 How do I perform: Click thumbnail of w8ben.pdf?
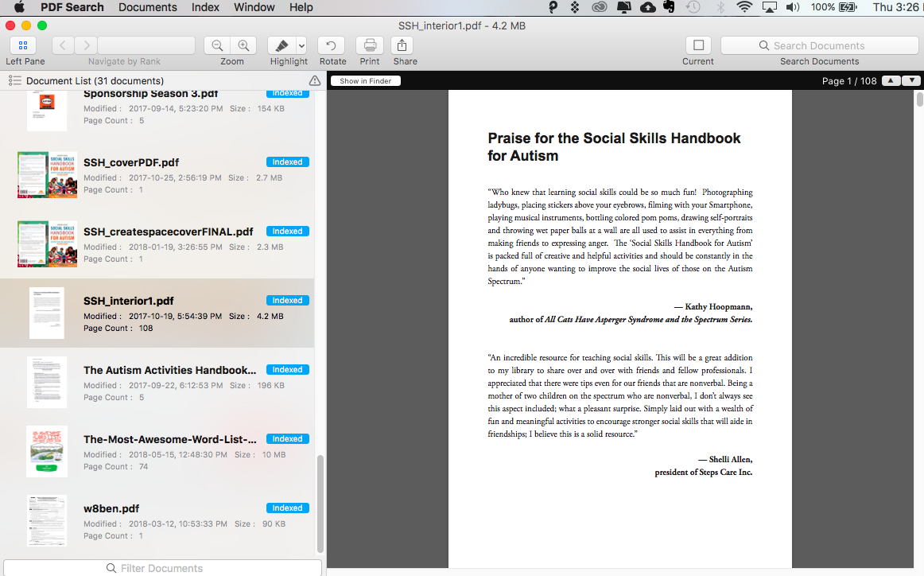pos(47,520)
